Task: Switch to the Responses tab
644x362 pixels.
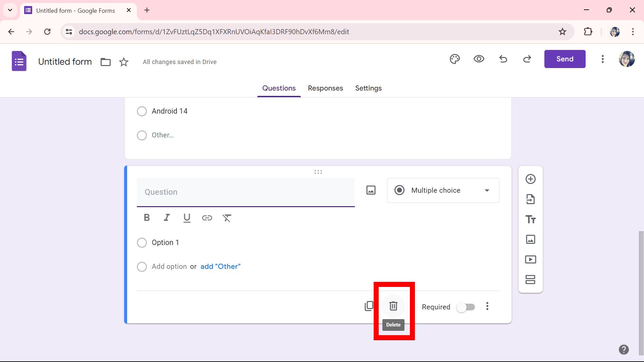Action: [325, 88]
